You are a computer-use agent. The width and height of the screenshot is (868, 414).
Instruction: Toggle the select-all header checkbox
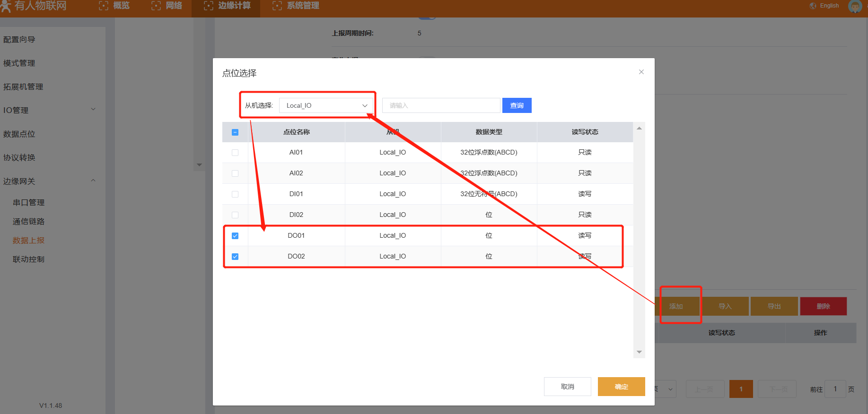(235, 132)
